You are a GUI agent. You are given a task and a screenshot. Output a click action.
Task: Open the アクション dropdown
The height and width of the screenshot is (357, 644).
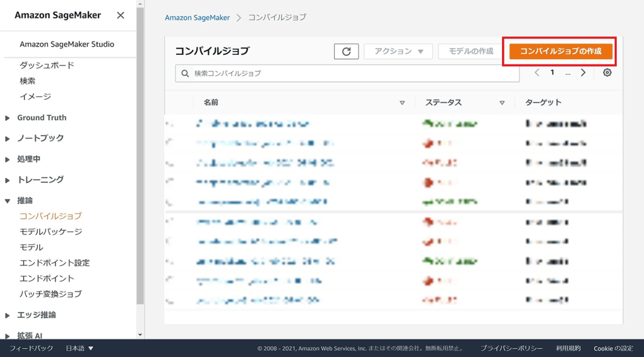(398, 52)
